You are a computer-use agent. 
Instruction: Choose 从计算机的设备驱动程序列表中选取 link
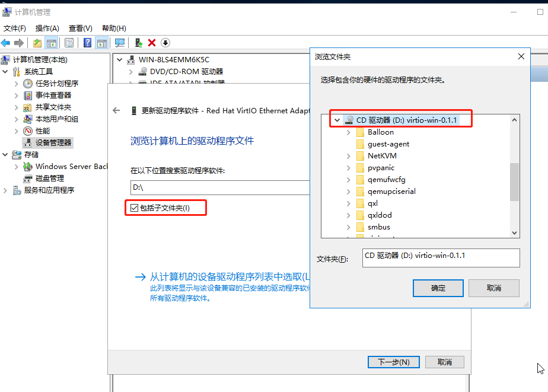pos(230,277)
